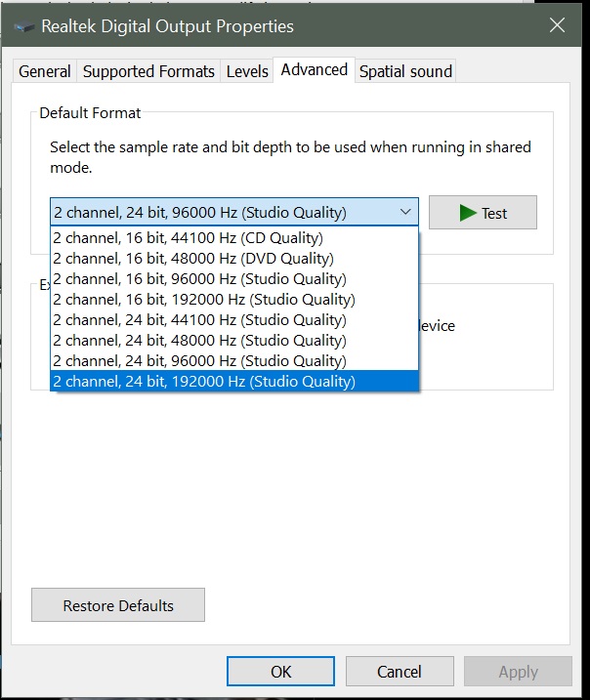
Task: Choose highlighted 24 bit, 192000 Hz option
Action: point(234,382)
